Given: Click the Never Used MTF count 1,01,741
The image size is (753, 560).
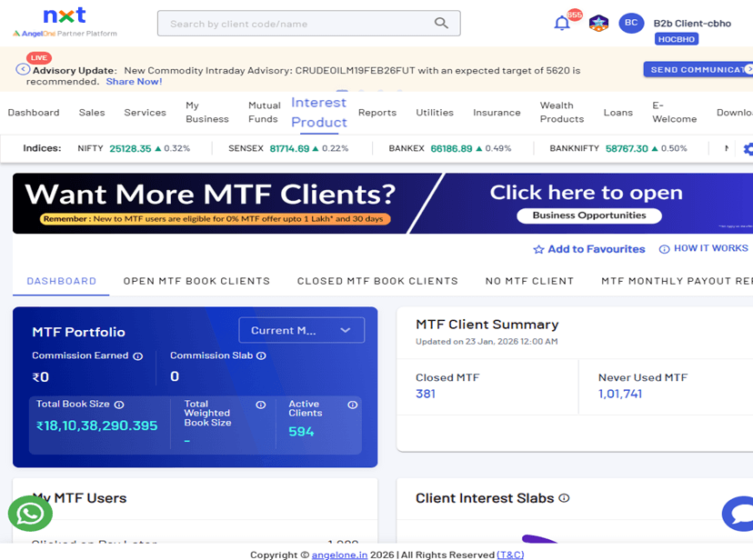Looking at the screenshot, I should coord(620,394).
